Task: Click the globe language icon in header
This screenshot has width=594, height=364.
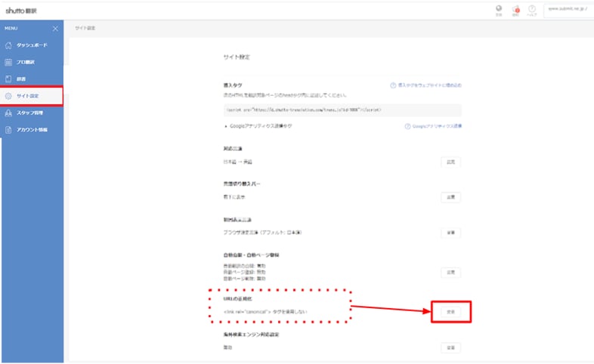Action: point(499,11)
